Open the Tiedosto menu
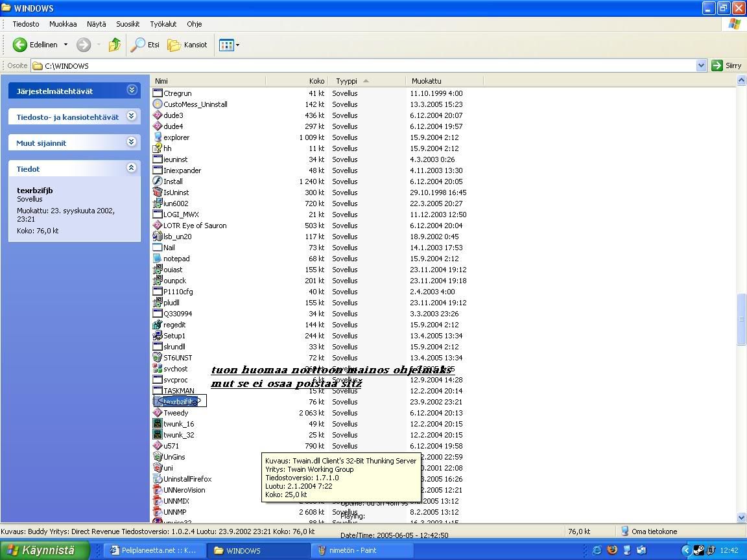The width and height of the screenshot is (747, 560). (26, 24)
